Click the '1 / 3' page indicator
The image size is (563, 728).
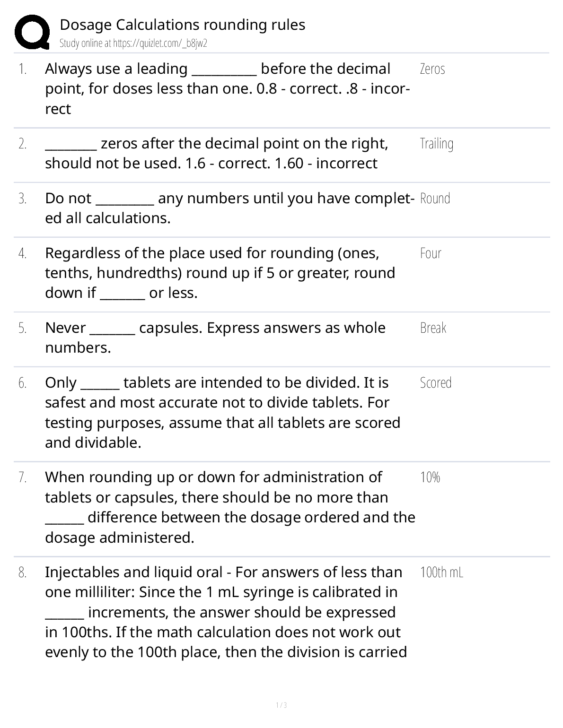coord(281,705)
